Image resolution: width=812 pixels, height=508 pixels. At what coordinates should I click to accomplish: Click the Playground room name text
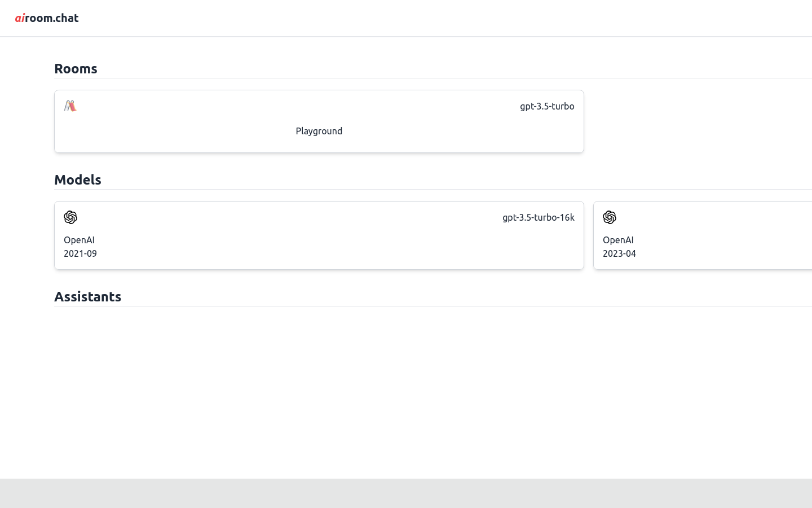tap(319, 131)
